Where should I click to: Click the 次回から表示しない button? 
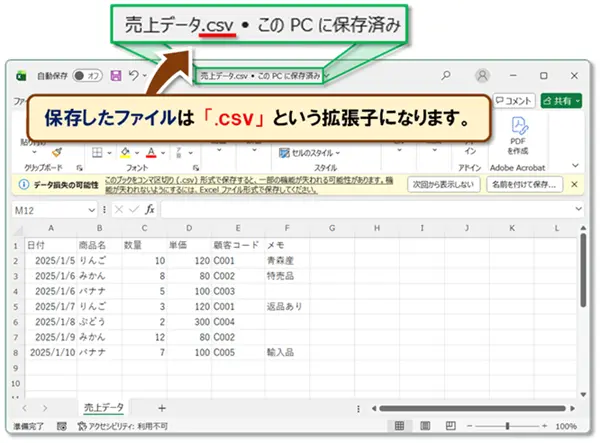click(x=443, y=184)
